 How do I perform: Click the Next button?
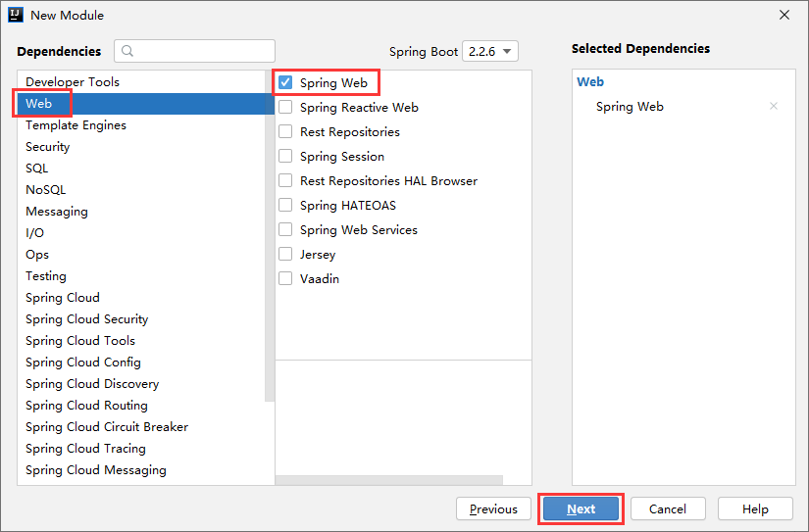tap(581, 508)
